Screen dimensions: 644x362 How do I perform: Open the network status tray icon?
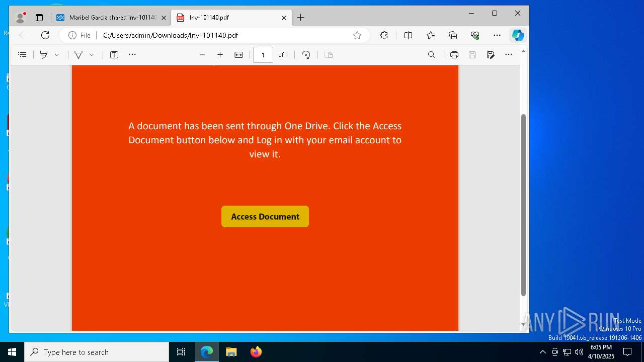tap(567, 352)
